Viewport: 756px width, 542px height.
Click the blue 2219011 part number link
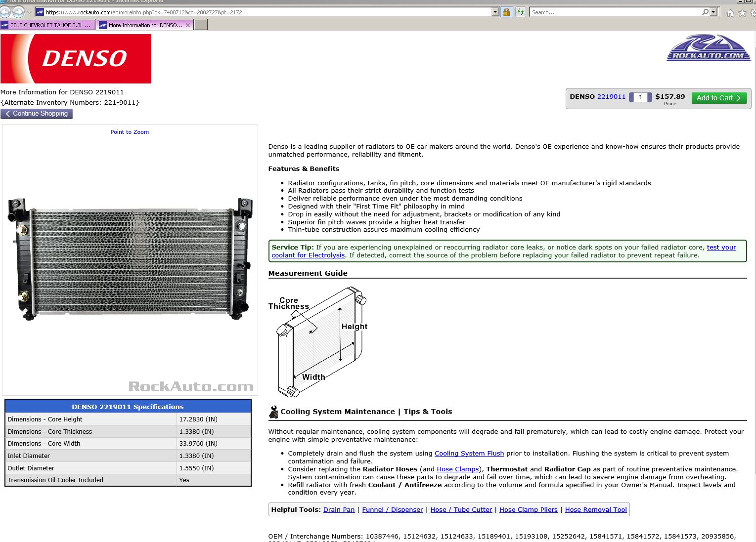pos(611,97)
